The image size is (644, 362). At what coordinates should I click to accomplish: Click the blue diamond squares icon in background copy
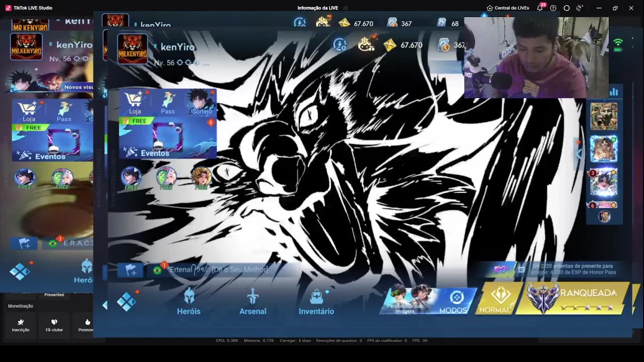[20, 271]
